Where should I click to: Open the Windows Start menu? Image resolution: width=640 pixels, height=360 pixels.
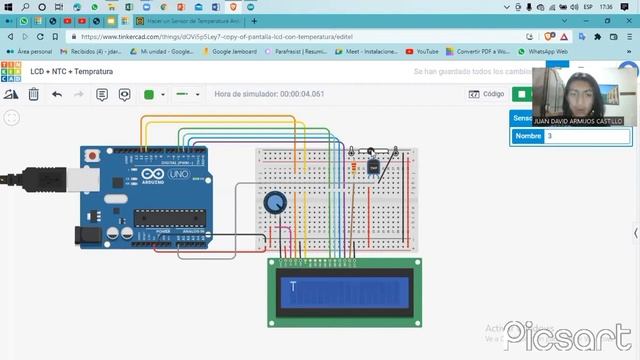point(8,7)
